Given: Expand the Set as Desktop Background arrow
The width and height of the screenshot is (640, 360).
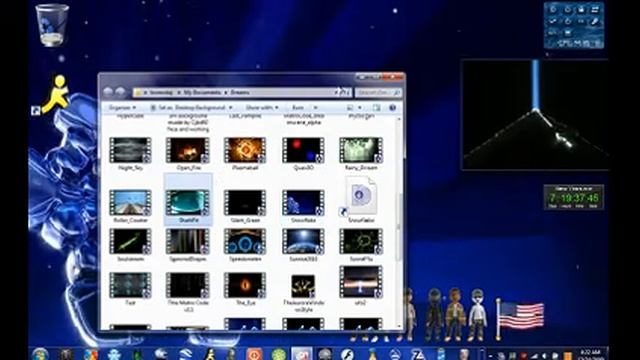Looking at the screenshot, I should (x=231, y=108).
